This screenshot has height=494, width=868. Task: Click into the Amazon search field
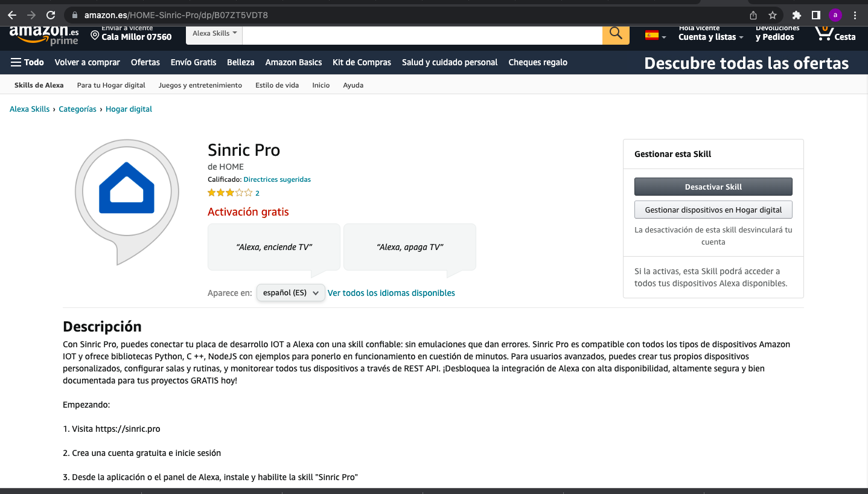[x=422, y=34]
